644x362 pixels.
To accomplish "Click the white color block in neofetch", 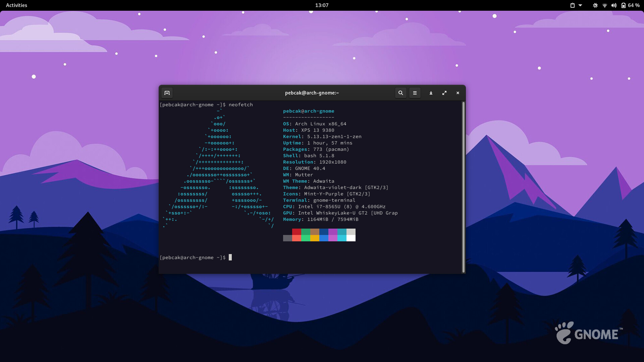I will point(351,238).
